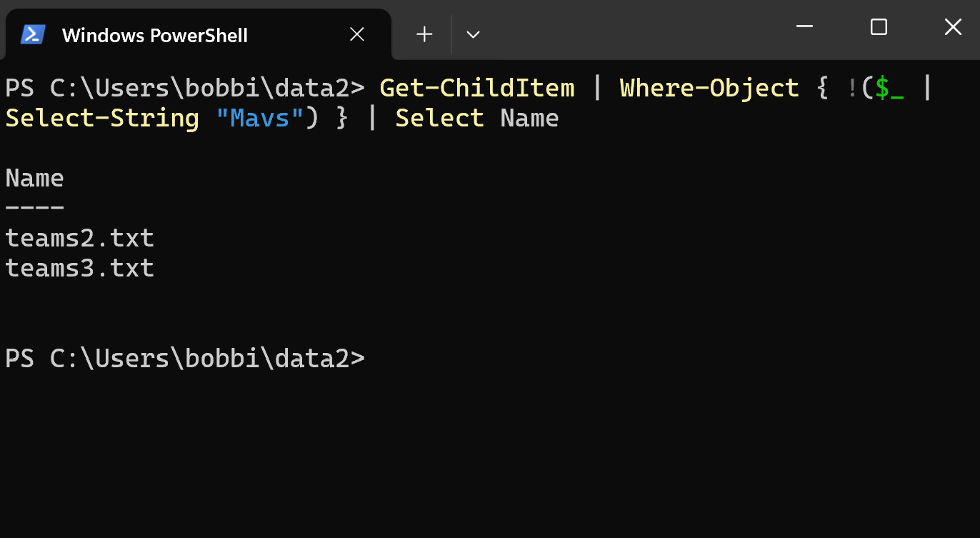Click the Get-ChildItem cmdlet text

(476, 87)
